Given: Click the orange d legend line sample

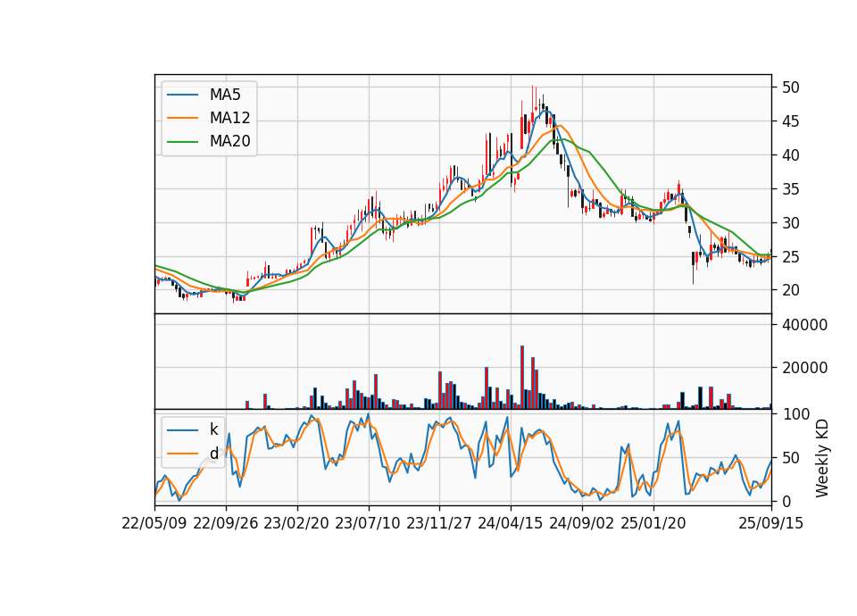Looking at the screenshot, I should [182, 454].
